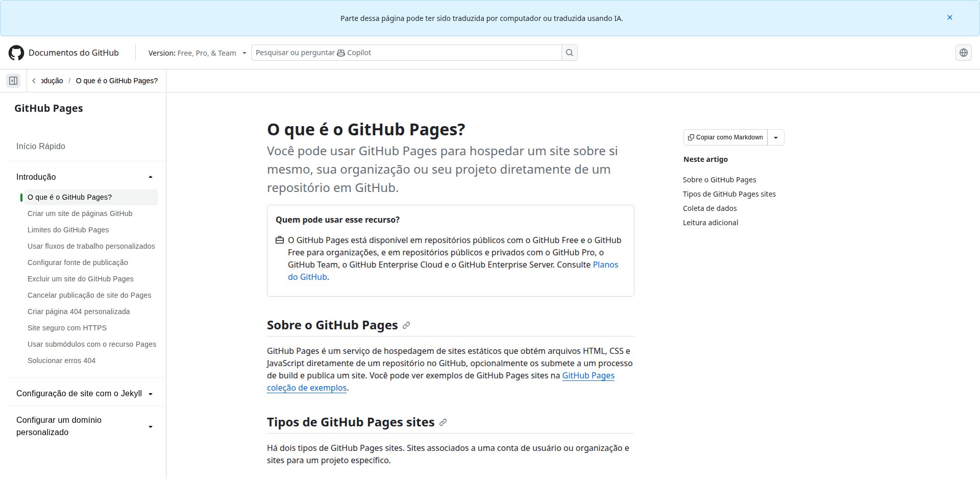Image resolution: width=980 pixels, height=479 pixels.
Task: Open Limites do GitHub Pages
Action: click(68, 230)
